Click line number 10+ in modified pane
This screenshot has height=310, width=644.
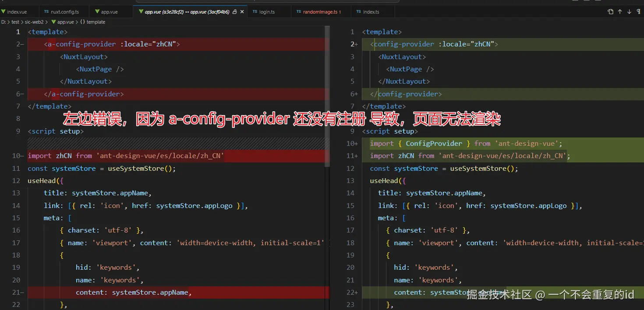(x=352, y=143)
